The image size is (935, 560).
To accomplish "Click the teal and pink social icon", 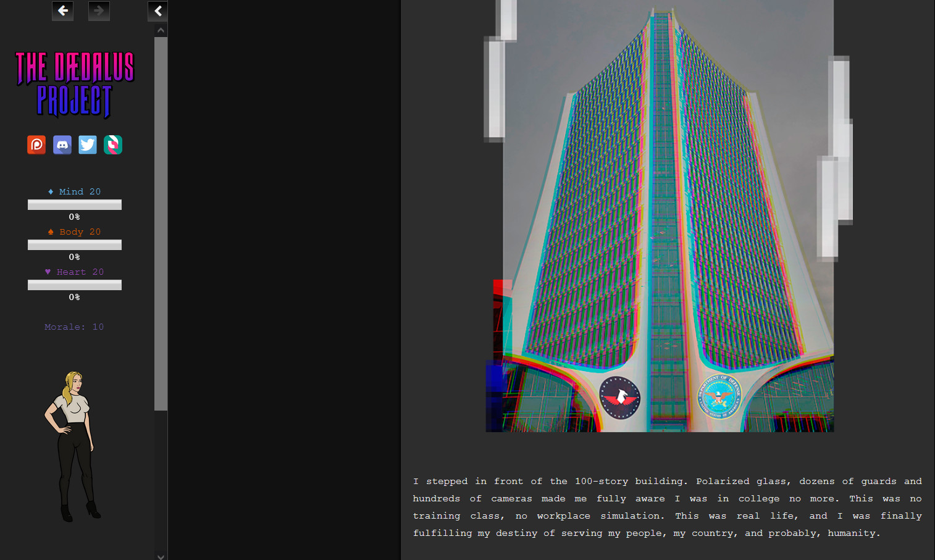I will coord(113,144).
